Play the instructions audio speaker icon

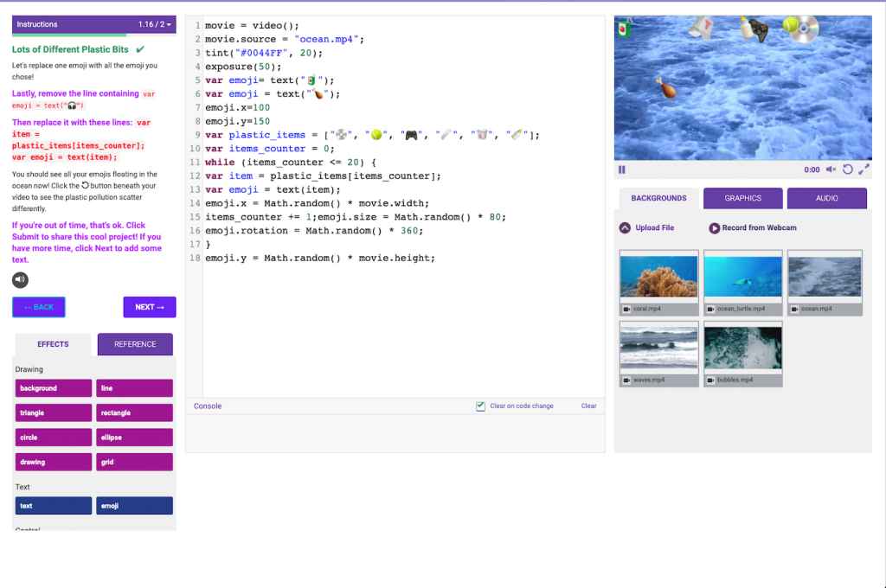(x=21, y=279)
